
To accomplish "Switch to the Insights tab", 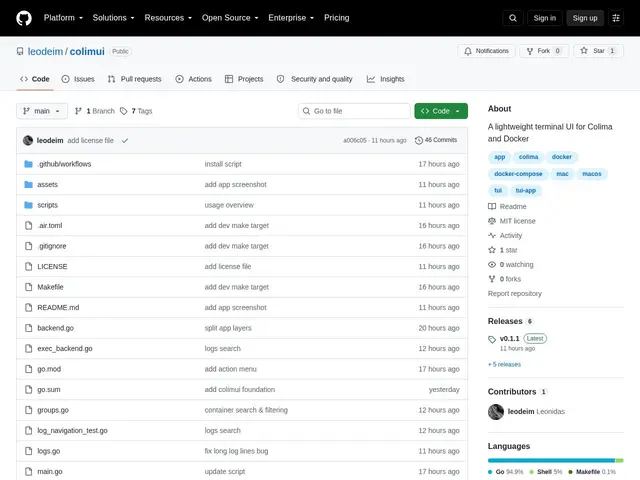I will tap(385, 79).
